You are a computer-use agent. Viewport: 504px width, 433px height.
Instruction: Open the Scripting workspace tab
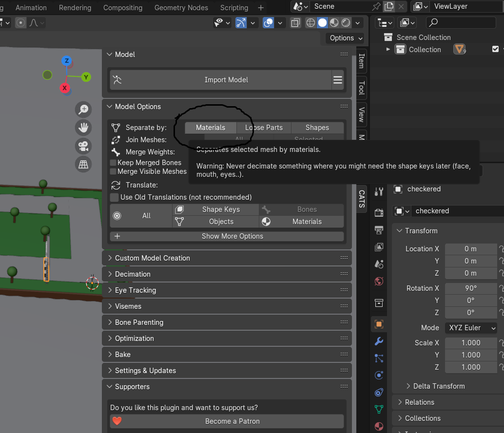[234, 8]
